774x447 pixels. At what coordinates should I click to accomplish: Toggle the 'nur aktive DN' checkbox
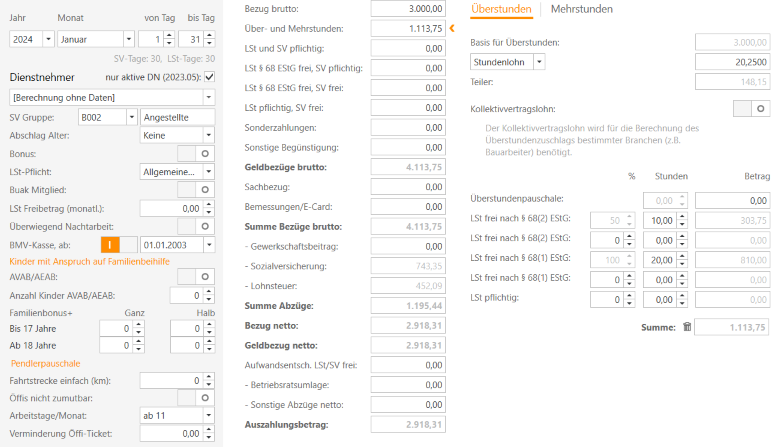pyautogui.click(x=208, y=77)
